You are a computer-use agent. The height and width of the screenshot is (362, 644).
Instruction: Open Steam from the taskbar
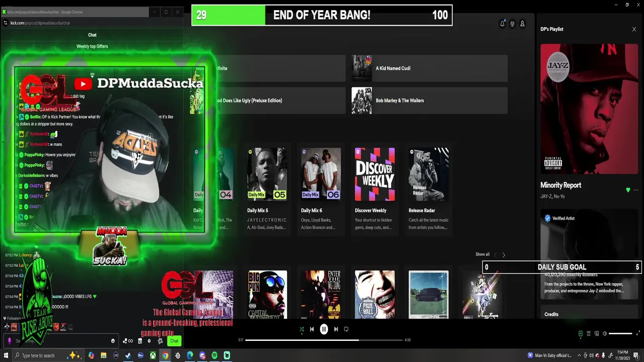pyautogui.click(x=128, y=355)
